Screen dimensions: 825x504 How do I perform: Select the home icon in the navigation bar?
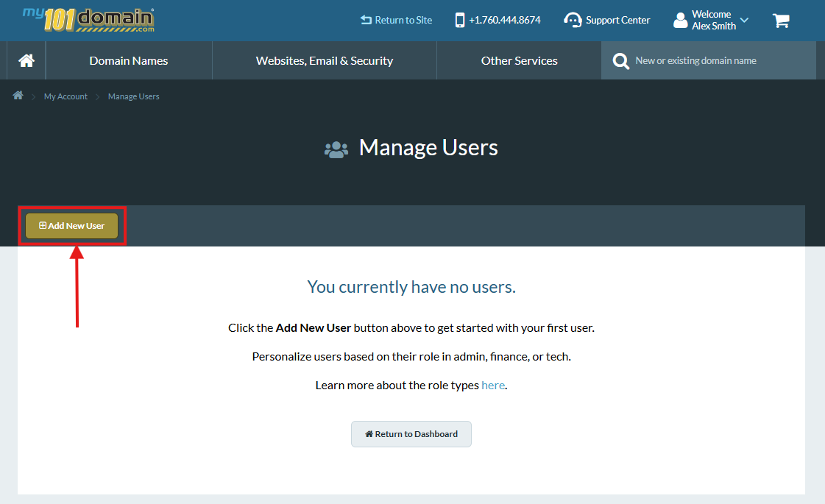[26, 60]
